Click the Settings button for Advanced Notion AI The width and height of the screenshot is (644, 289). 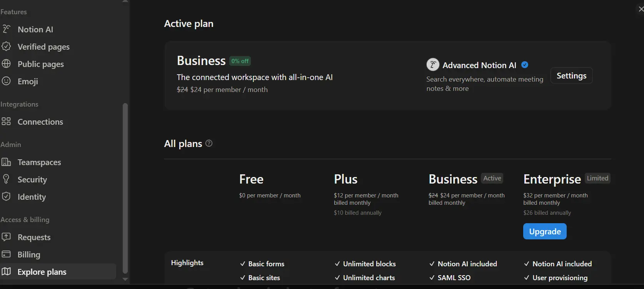pos(571,75)
